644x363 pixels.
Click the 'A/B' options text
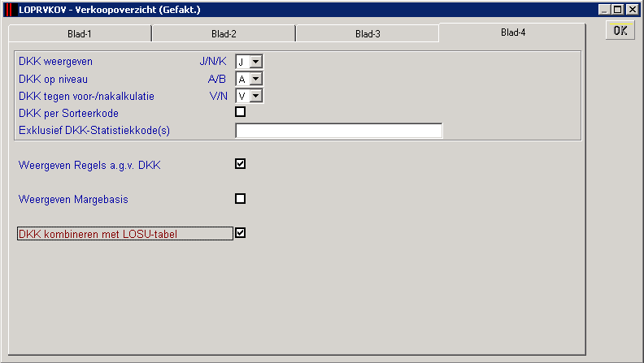coord(217,79)
